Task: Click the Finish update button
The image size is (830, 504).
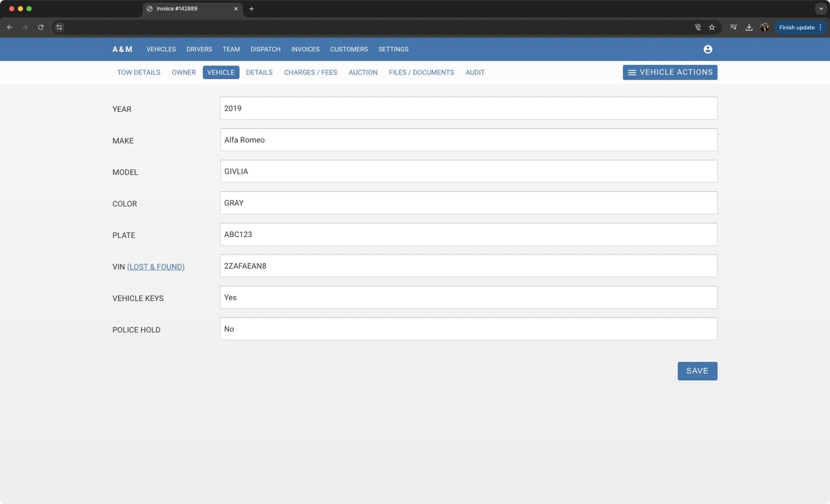Action: pyautogui.click(x=796, y=27)
